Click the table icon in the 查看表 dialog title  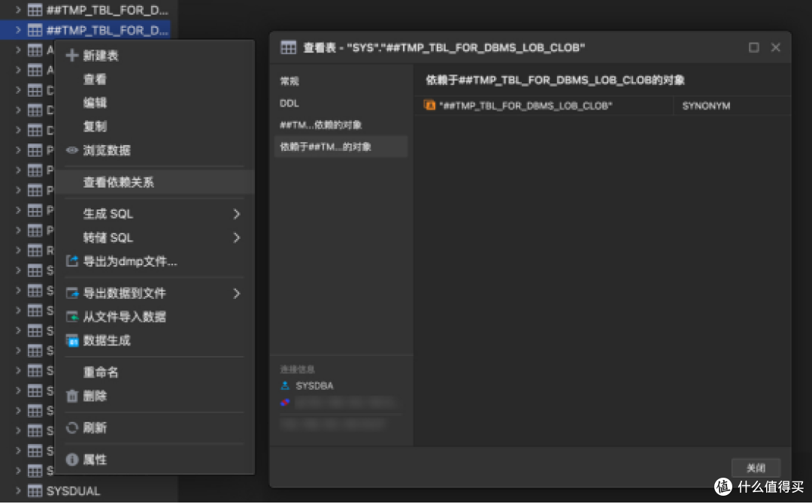[289, 47]
